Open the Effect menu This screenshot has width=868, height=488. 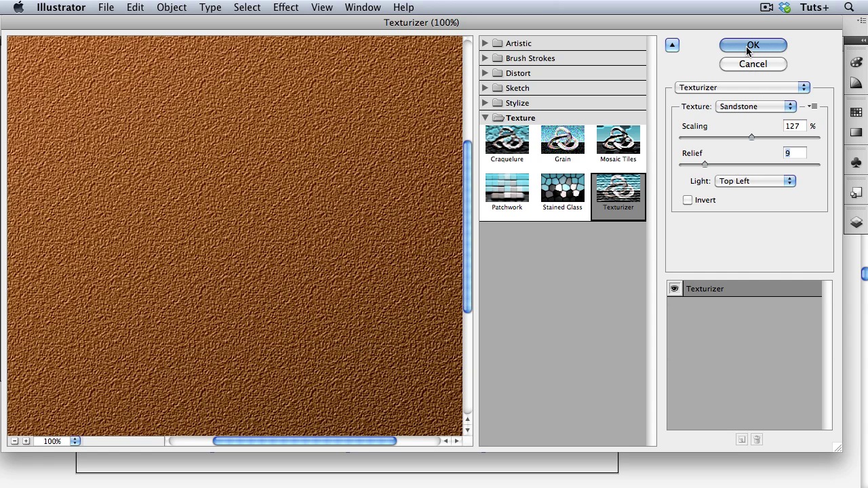coord(285,7)
